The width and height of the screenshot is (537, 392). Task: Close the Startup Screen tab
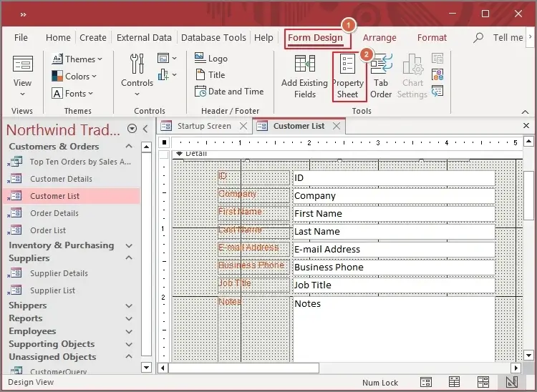(243, 126)
